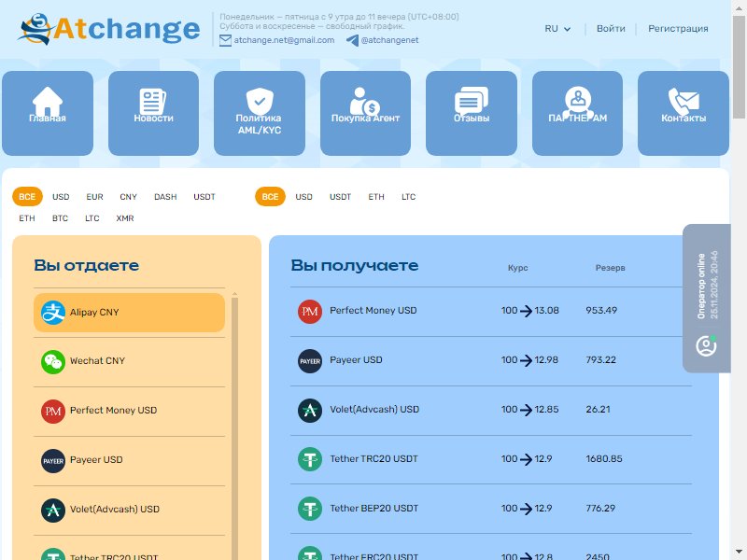The image size is (747, 560).
Task: Choose Volet(Advcash) USD in receive list
Action: (x=491, y=411)
